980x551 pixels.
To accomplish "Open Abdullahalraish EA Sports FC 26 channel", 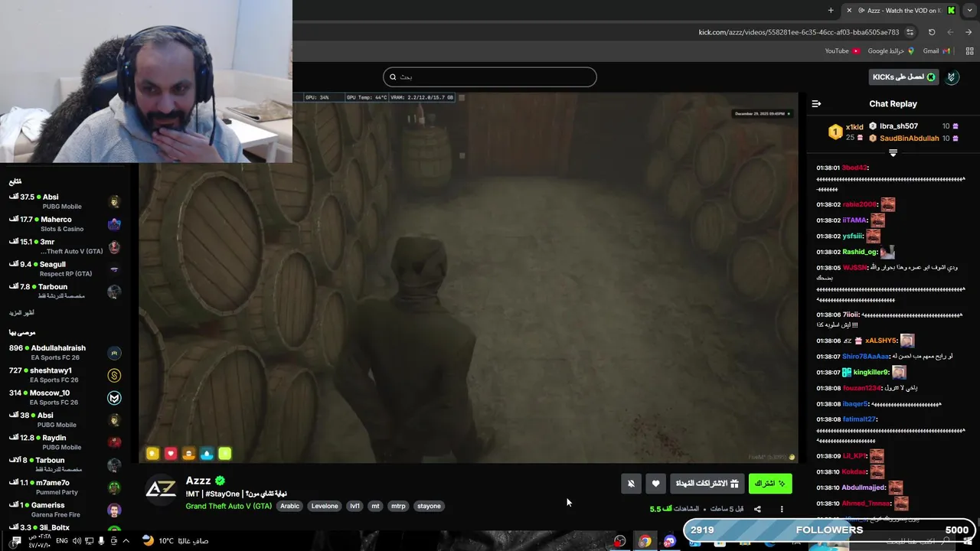I will 65,353.
